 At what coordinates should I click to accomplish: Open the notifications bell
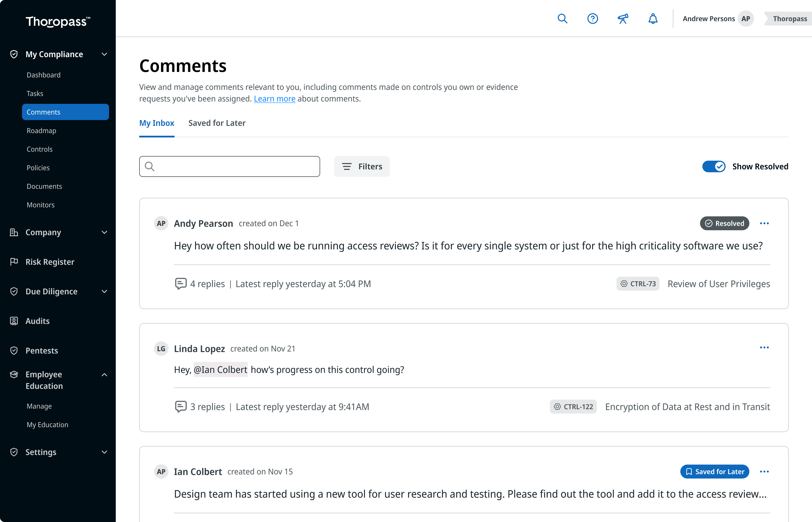point(653,19)
